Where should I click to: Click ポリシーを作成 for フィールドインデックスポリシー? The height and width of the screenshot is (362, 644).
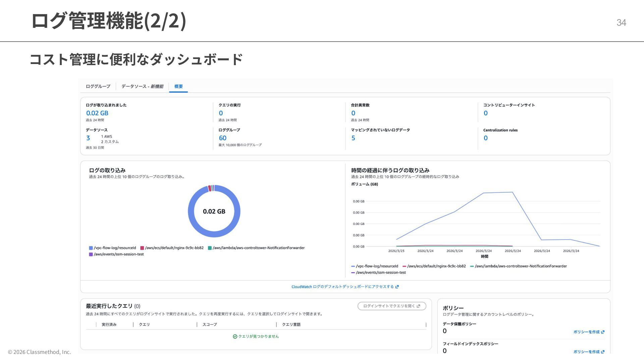(589, 352)
